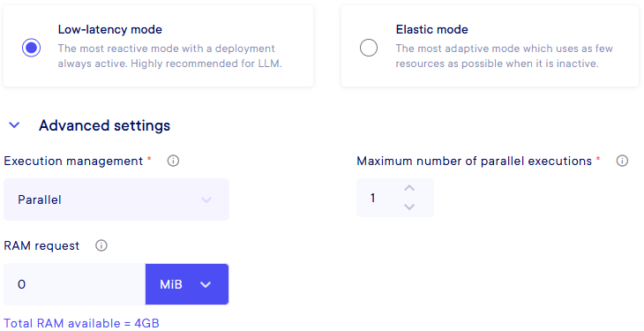Show info tooltip icon for RAM request
Viewport: 644px width, 331px height.
click(101, 245)
